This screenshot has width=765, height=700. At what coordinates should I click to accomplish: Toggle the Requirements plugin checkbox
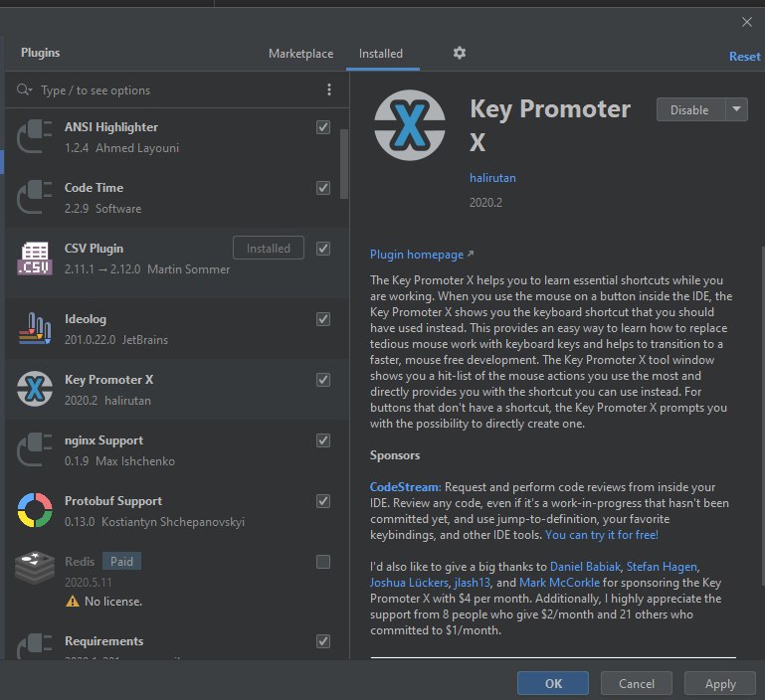[323, 641]
